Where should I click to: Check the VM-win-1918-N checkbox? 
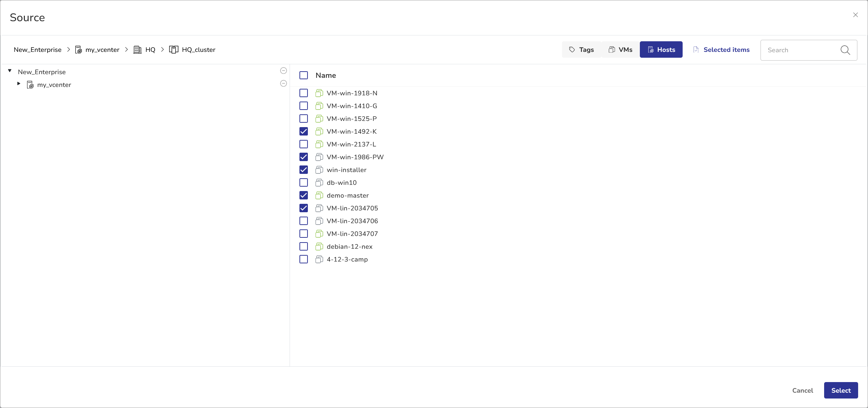(x=303, y=93)
